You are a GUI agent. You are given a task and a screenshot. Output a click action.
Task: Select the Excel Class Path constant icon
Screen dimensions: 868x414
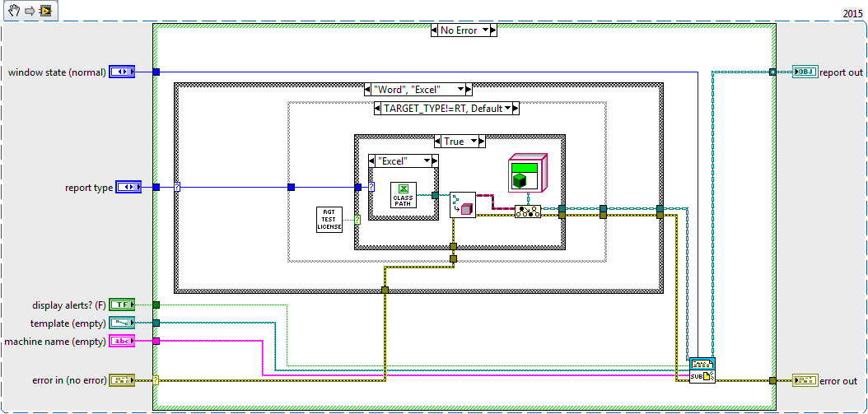coord(404,195)
